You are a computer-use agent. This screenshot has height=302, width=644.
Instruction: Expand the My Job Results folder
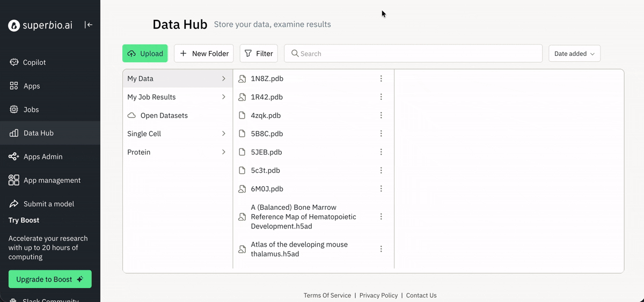pyautogui.click(x=224, y=97)
